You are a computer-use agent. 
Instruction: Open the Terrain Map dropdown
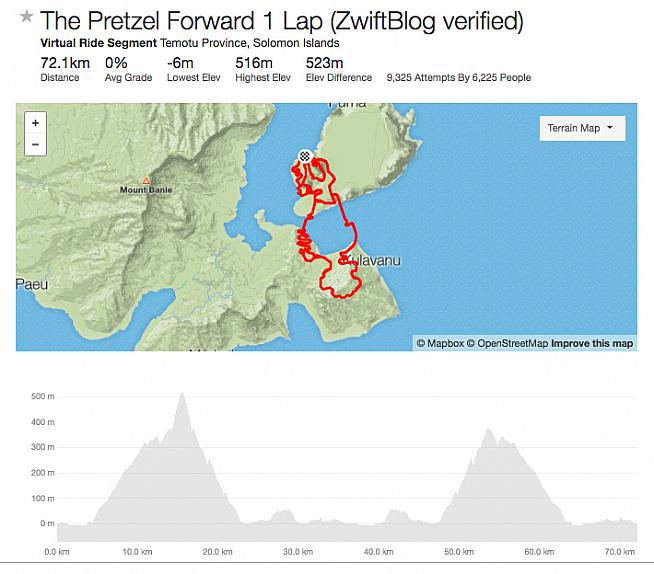[x=580, y=128]
